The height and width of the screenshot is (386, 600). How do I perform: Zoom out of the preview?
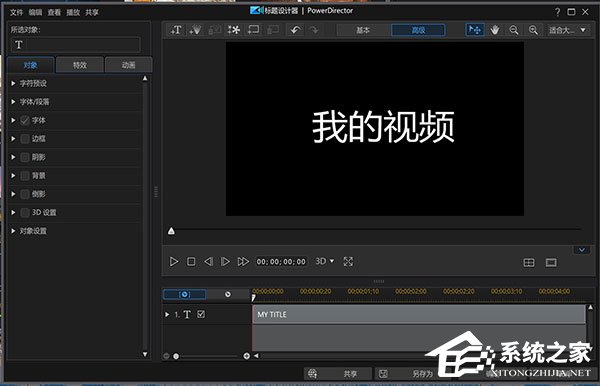pyautogui.click(x=514, y=30)
